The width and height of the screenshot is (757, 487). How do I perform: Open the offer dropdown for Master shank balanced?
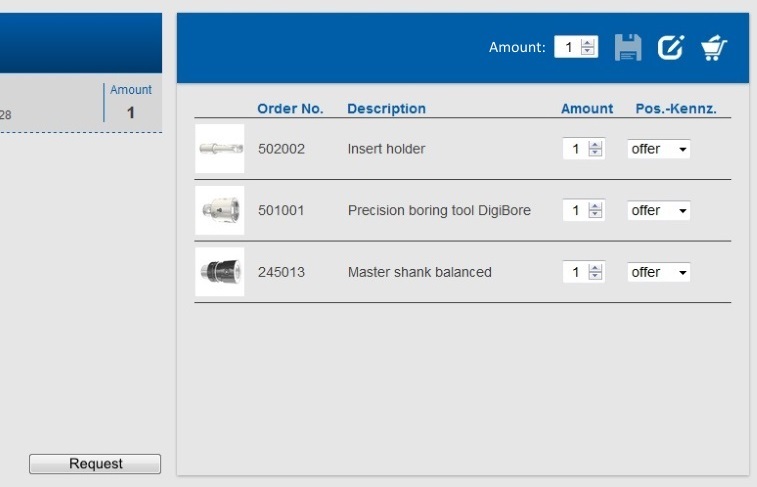pos(659,272)
